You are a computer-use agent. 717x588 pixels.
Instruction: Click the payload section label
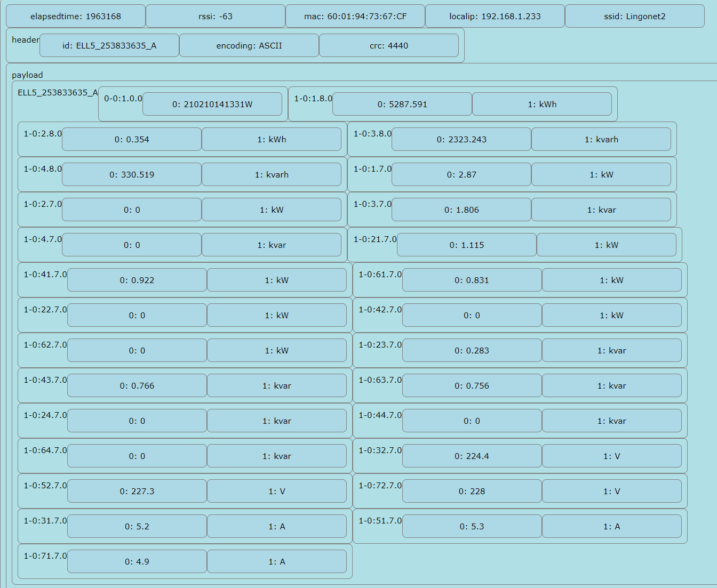(x=27, y=75)
